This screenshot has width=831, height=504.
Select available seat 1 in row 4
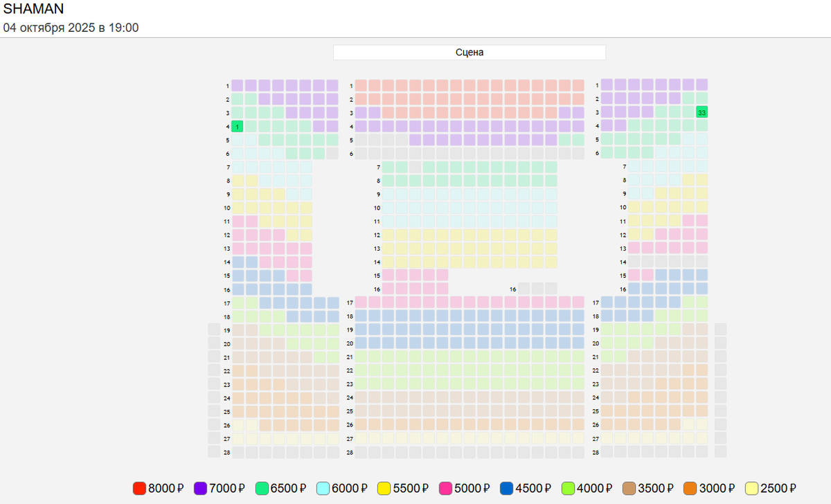(x=238, y=127)
